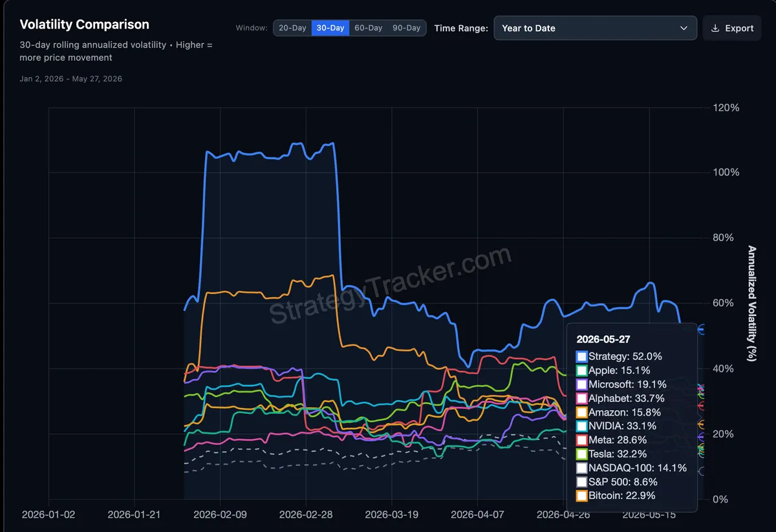Click the Tesla lime color swatch
The height and width of the screenshot is (532, 776).
581,454
